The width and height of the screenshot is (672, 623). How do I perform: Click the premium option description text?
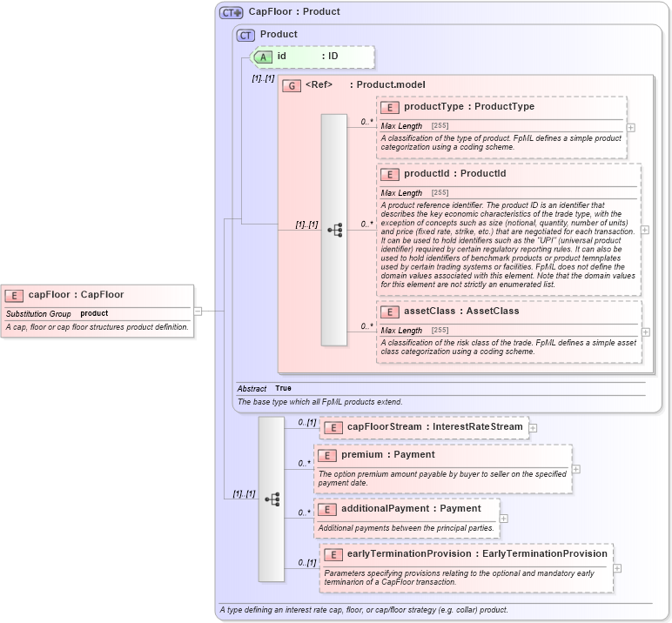click(x=442, y=479)
